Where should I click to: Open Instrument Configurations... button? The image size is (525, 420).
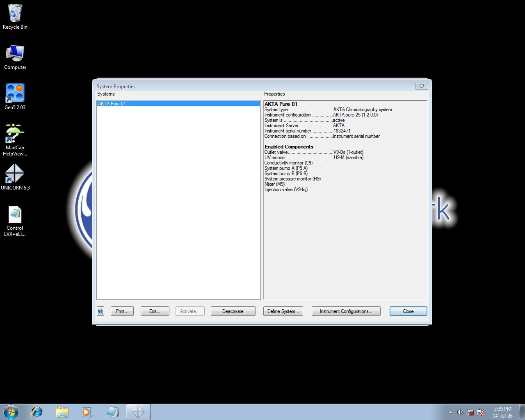[346, 311]
